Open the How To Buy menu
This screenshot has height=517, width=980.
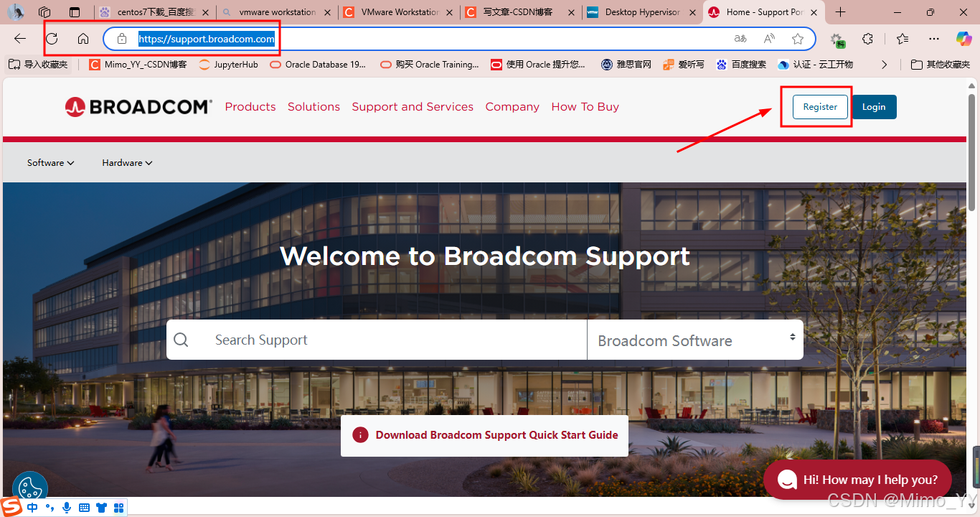pos(585,107)
